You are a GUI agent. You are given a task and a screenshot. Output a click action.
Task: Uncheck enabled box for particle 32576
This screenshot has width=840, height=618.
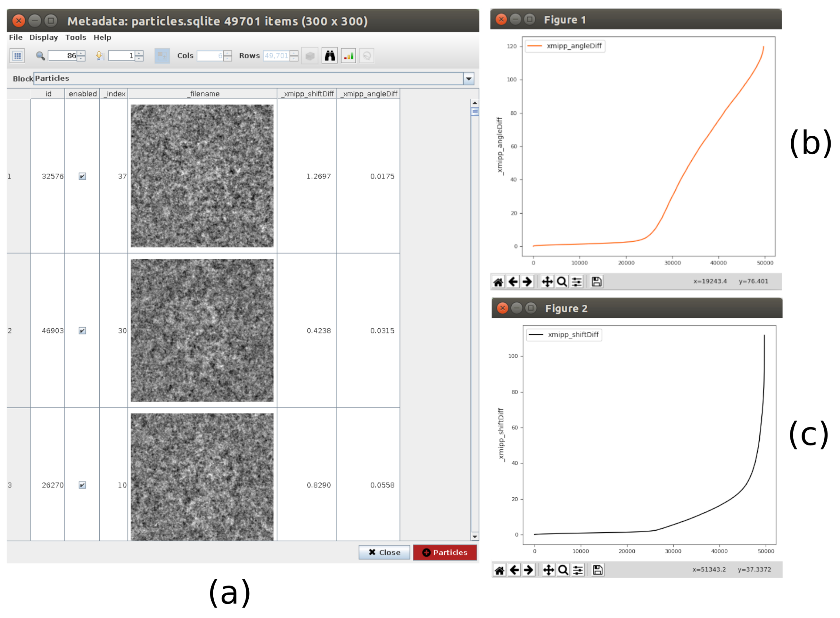coord(82,176)
